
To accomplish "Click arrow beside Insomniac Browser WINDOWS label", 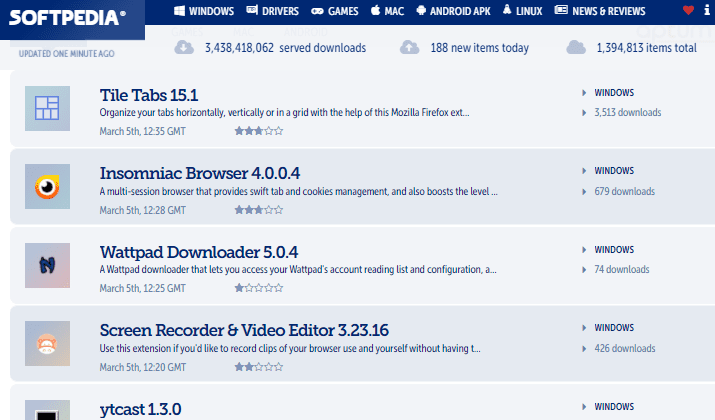I will (584, 171).
